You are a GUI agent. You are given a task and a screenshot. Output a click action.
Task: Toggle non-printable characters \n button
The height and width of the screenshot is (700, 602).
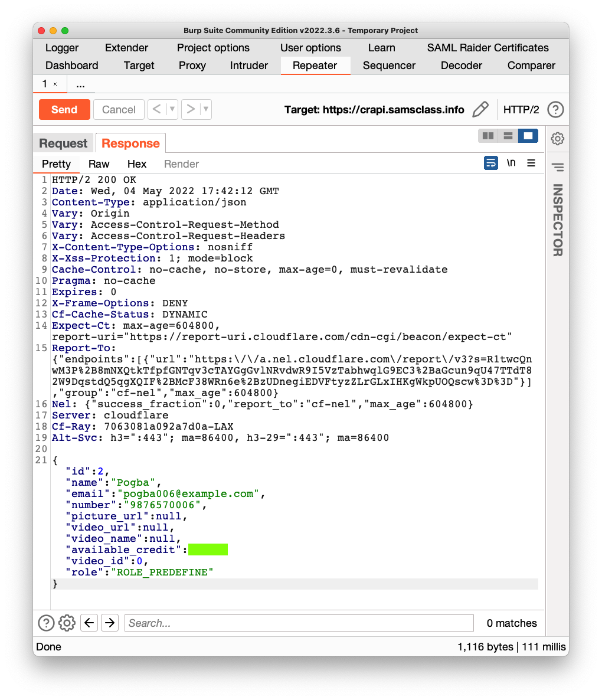pyautogui.click(x=511, y=163)
